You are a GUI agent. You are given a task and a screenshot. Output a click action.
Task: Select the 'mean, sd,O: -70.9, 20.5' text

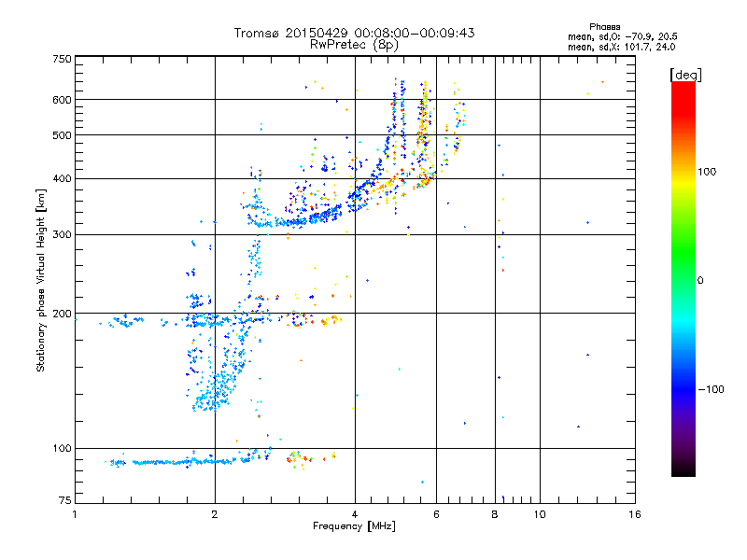(x=622, y=36)
